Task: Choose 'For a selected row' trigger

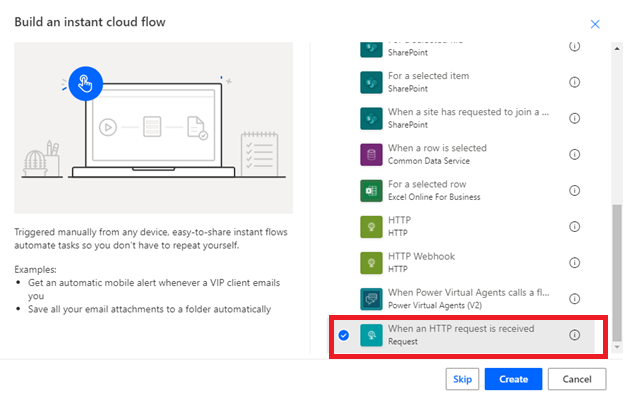Action: [427, 184]
